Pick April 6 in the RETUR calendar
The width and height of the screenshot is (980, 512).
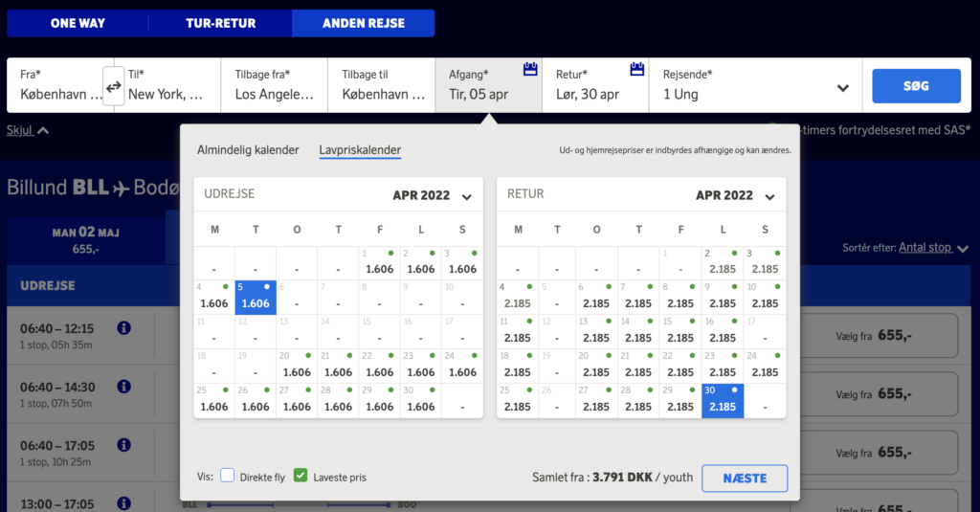tap(596, 297)
